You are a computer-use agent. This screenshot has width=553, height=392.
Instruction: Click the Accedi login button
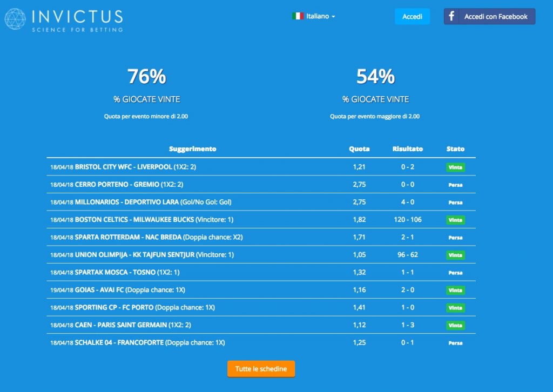pos(412,17)
